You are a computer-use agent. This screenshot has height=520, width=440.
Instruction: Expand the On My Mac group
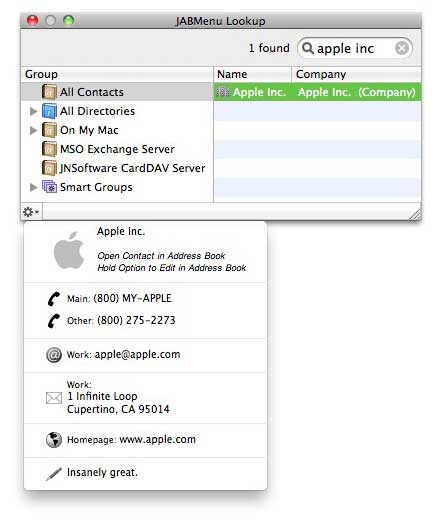[33, 130]
